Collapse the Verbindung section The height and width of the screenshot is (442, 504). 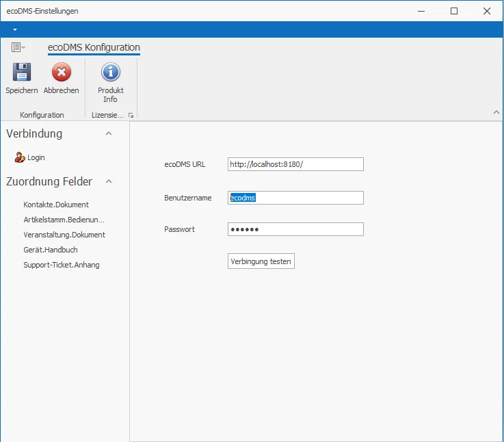coord(109,133)
